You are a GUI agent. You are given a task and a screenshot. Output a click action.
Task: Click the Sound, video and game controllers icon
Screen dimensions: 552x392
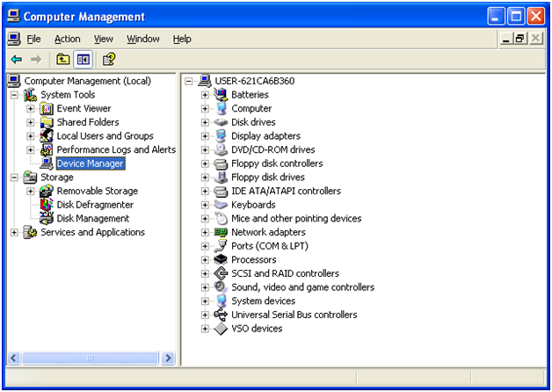point(221,287)
